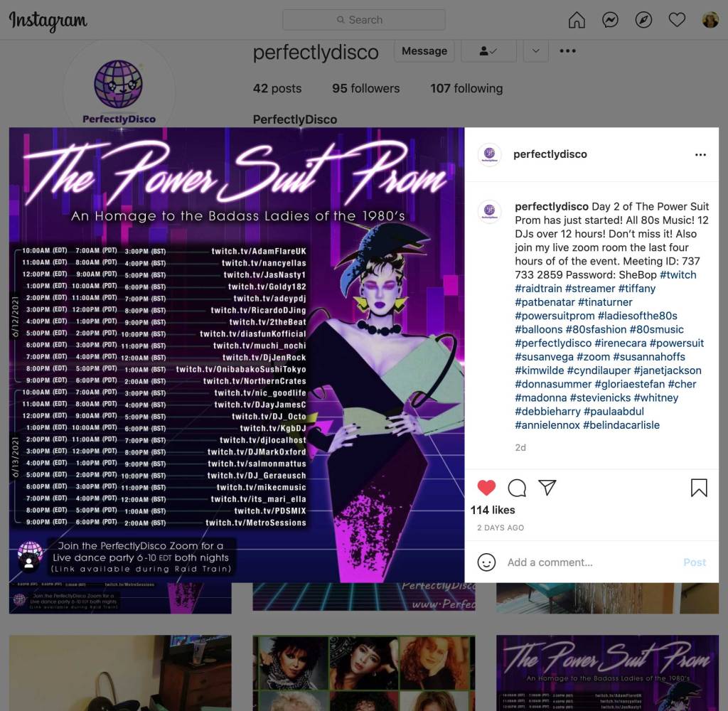This screenshot has width=728, height=711.
Task: Expand the suggested accounts chevron dropdown
Action: [536, 51]
